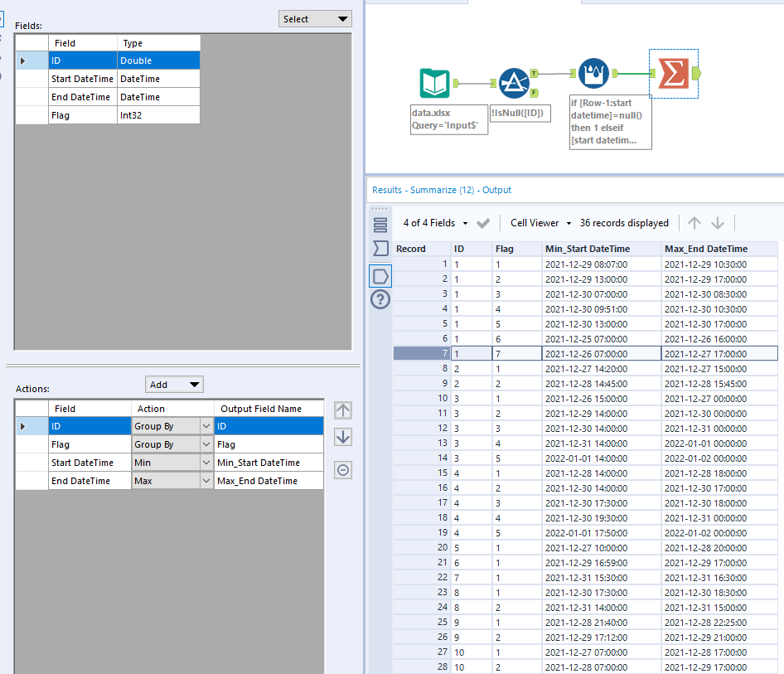The height and width of the screenshot is (674, 784).
Task: Click the Type column header in Fields
Action: pos(158,43)
